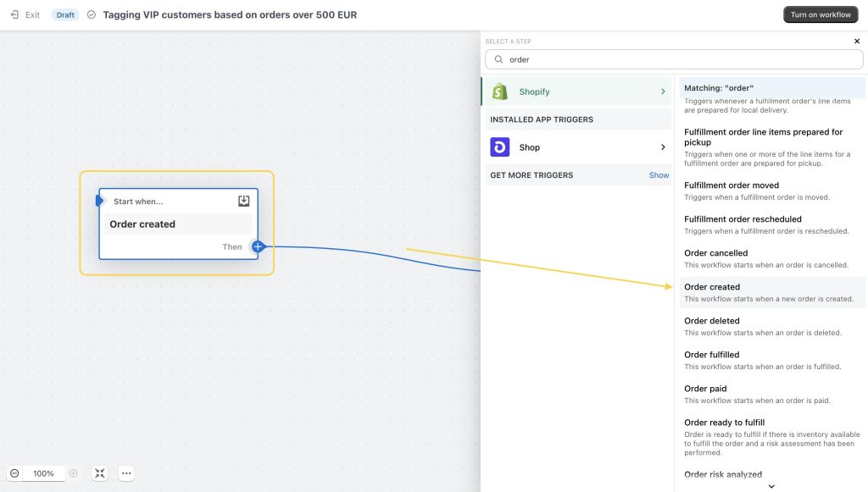Click the blue plus connector after Then
Viewport: 868px width, 492px height.
[x=258, y=246]
